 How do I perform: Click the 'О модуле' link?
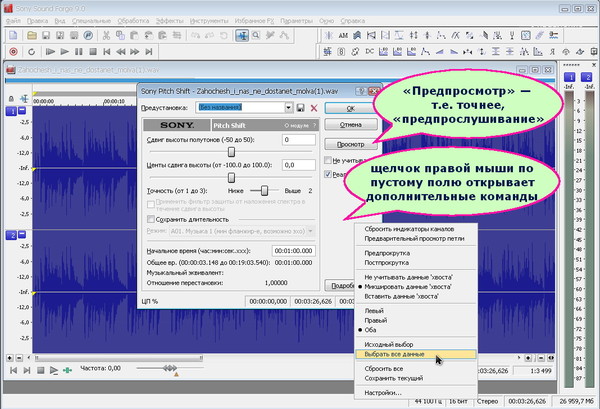[x=297, y=125]
